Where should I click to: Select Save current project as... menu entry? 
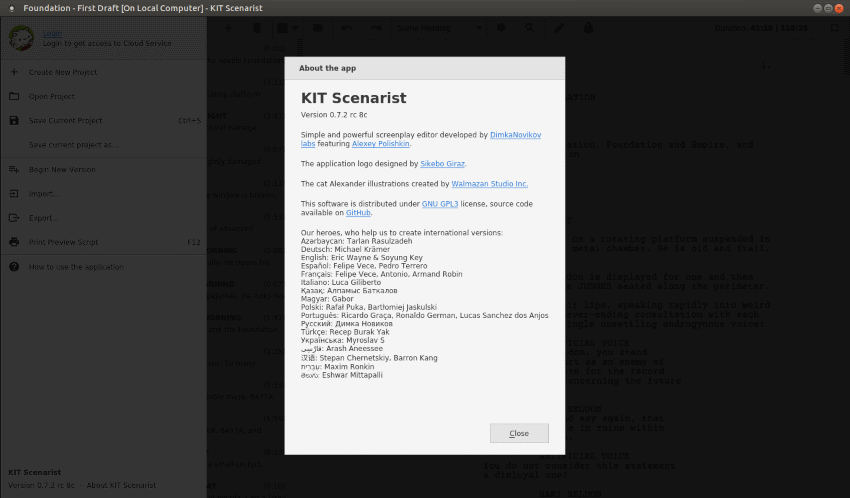click(73, 145)
